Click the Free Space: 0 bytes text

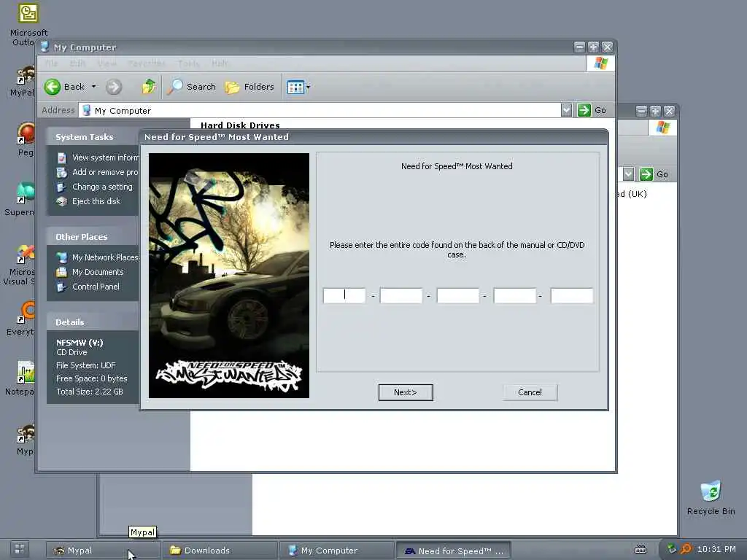[91, 378]
